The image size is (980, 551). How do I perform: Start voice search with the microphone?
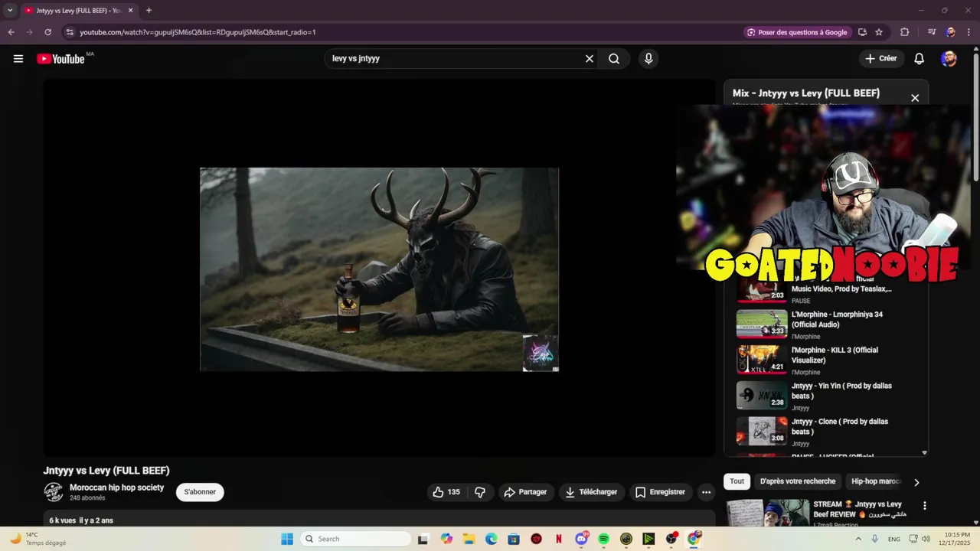click(648, 59)
